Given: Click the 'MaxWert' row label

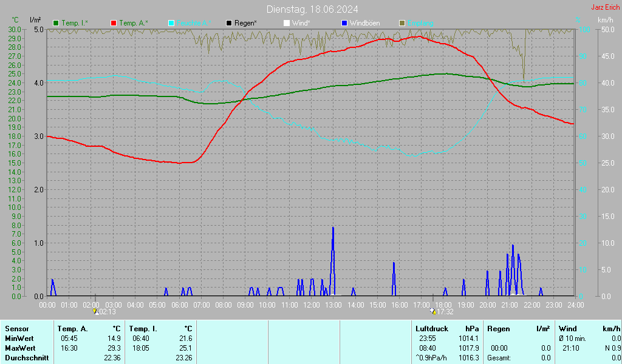Looking at the screenshot, I should 20,348.
